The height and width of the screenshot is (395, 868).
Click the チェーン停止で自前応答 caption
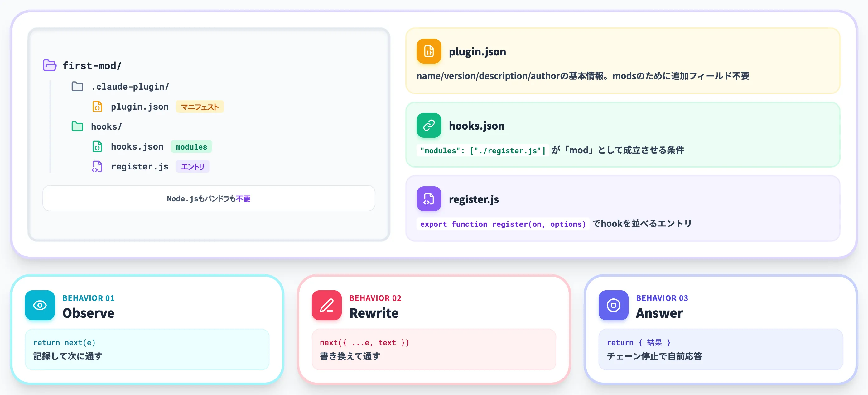click(654, 356)
